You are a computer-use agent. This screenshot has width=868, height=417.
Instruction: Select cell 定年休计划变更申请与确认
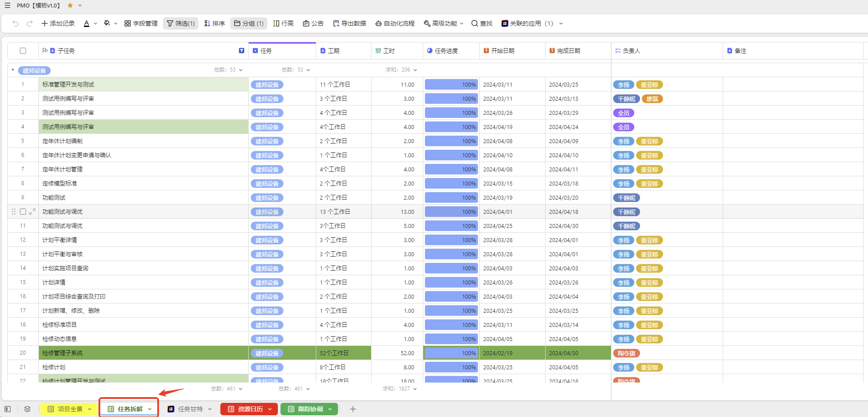[144, 155]
